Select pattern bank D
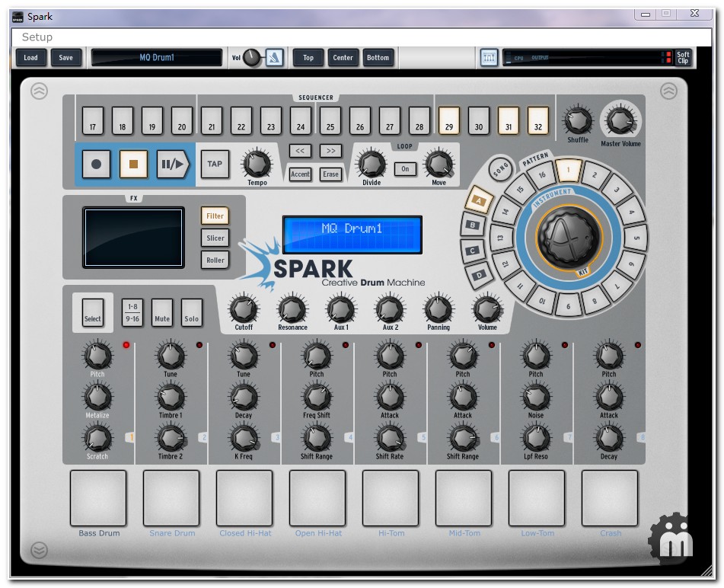This screenshot has width=724, height=588. pos(479,275)
